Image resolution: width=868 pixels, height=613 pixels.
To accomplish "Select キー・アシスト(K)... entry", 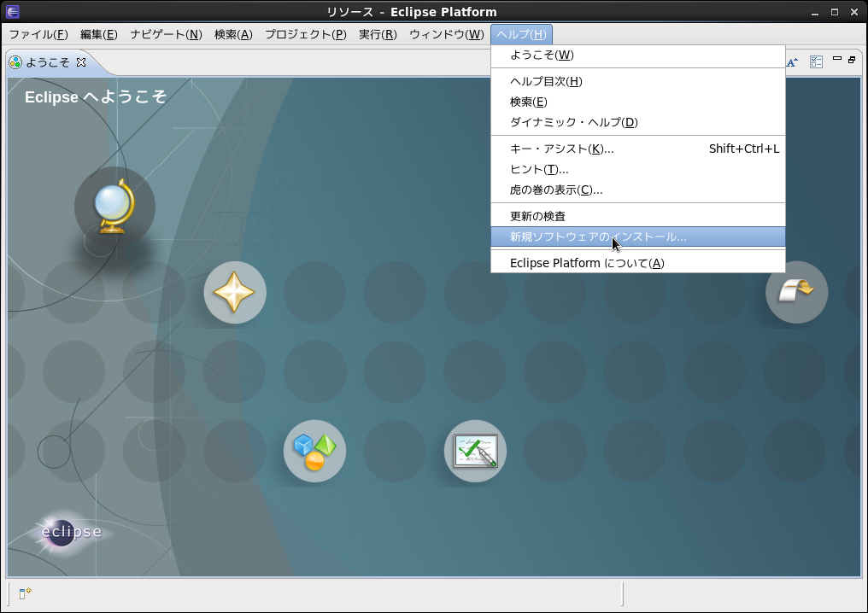I will [637, 149].
